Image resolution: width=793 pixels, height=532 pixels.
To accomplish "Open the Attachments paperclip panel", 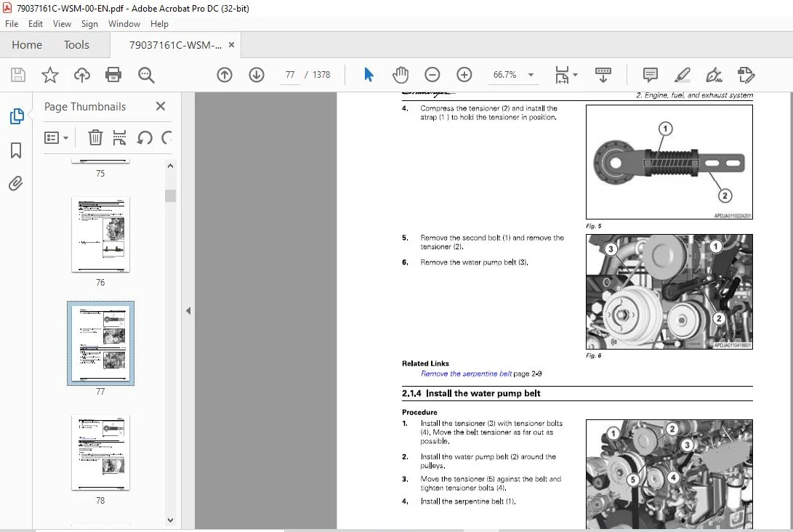I will [x=16, y=183].
